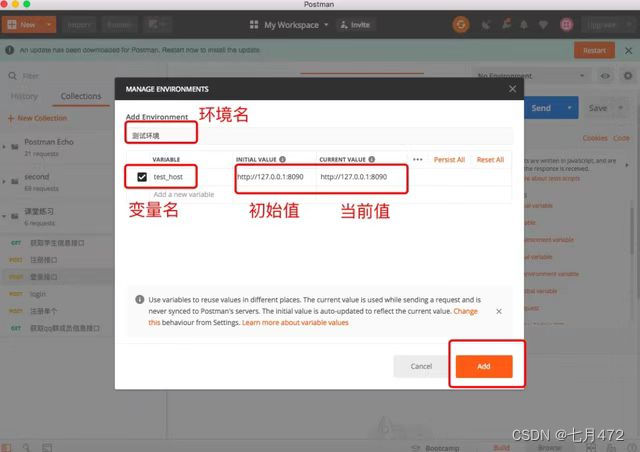Edit the test_host variable name cell
Image resolution: width=640 pixels, height=452 pixels.
coord(168,177)
